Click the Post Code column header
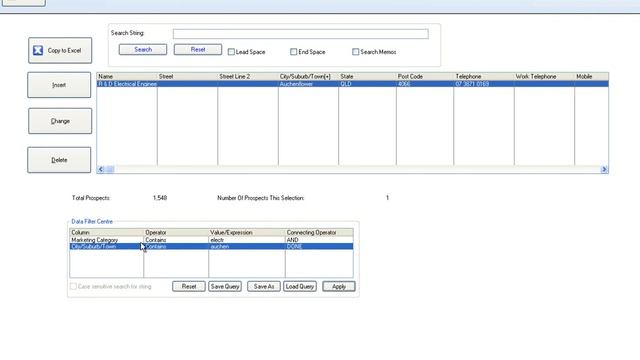 (425, 76)
